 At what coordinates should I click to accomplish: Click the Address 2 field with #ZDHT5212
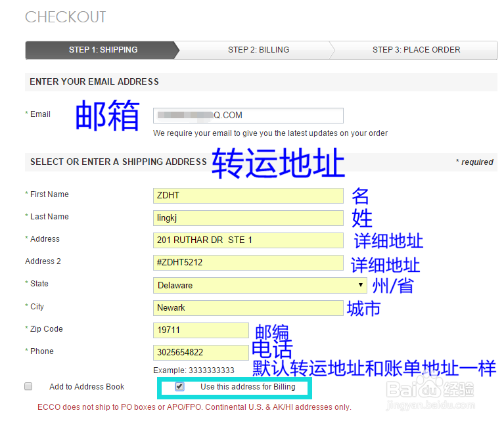(x=248, y=263)
